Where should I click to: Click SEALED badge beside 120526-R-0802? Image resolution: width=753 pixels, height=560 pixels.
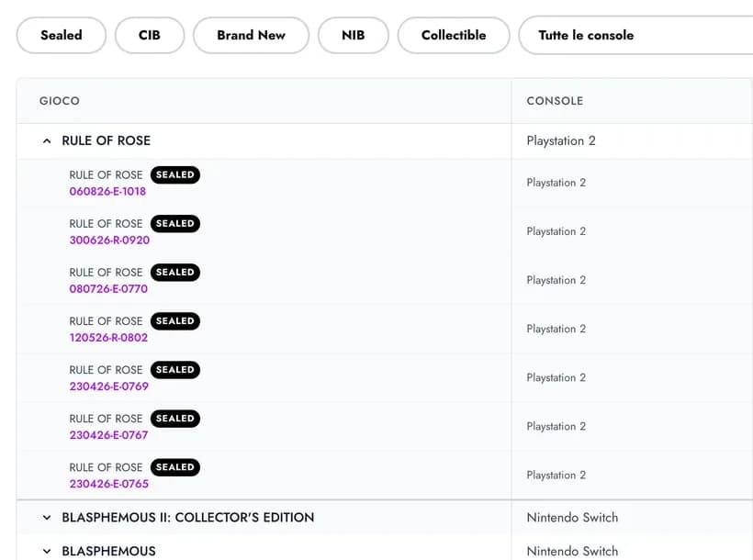[x=175, y=321]
